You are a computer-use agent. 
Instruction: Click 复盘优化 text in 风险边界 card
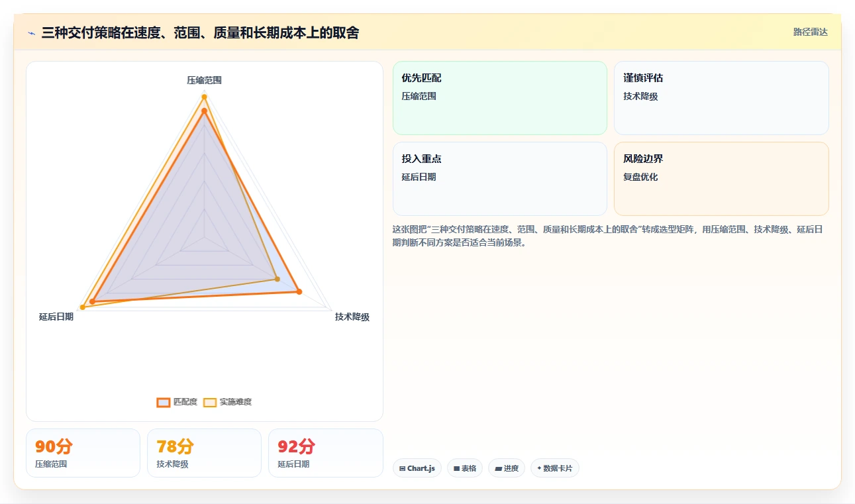(640, 177)
